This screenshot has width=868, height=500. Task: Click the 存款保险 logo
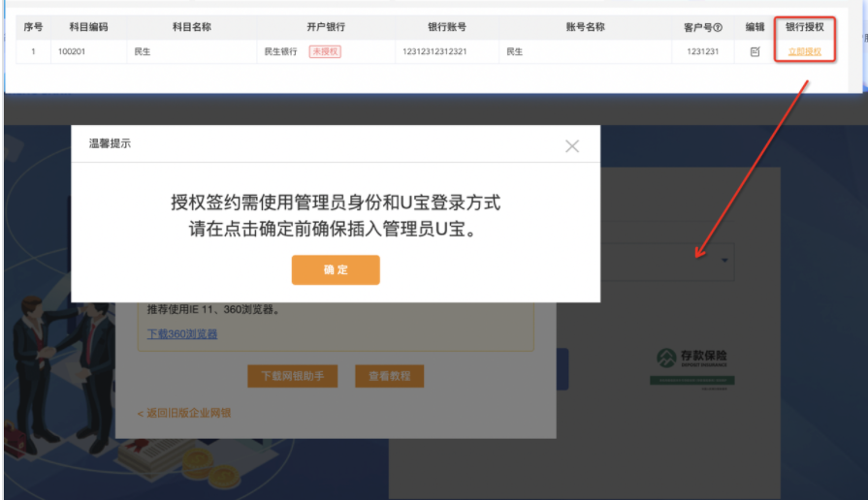(x=691, y=362)
